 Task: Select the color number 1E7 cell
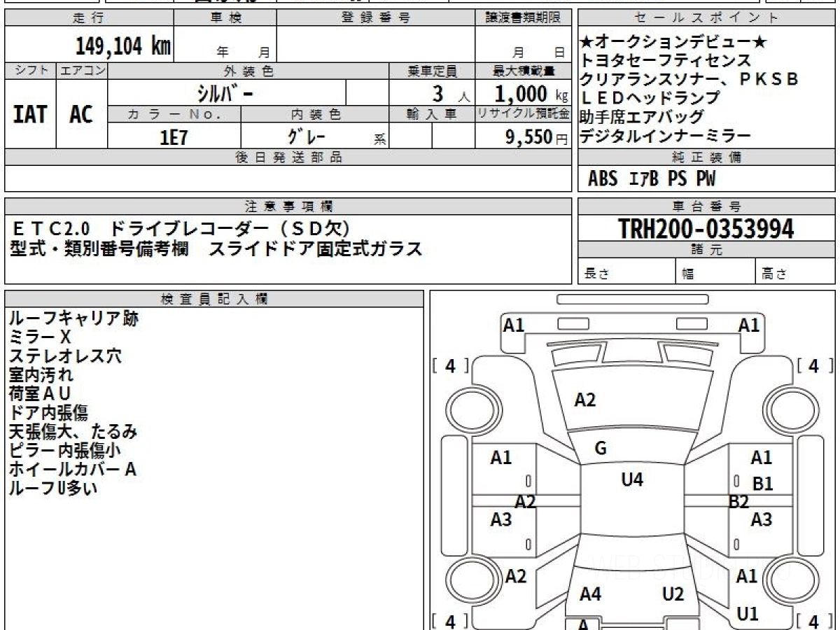point(174,136)
